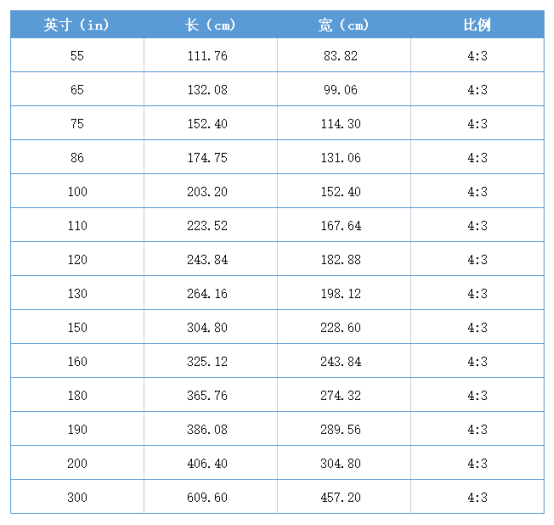Click the 75 inch size cell
This screenshot has width=554, height=525.
click(77, 124)
